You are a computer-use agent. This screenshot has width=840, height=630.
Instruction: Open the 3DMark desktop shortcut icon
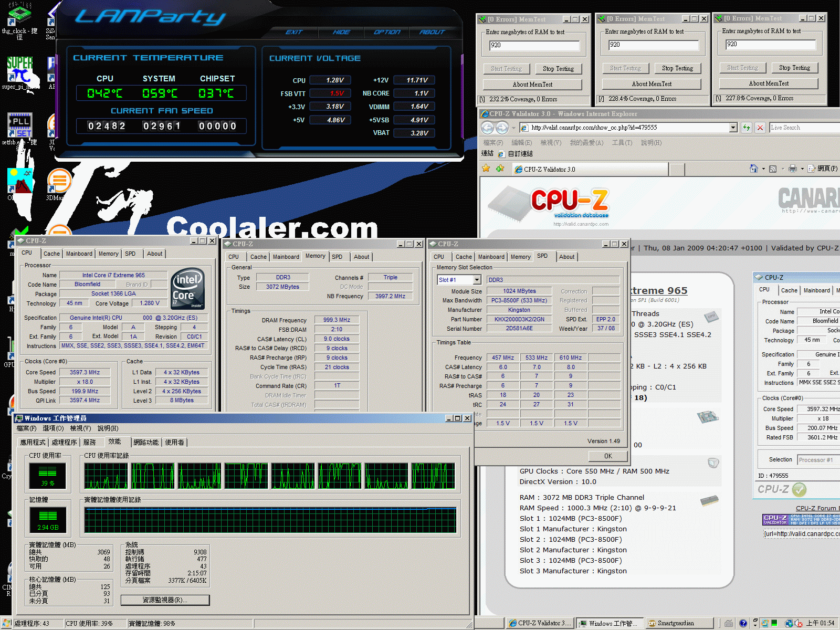(x=59, y=181)
